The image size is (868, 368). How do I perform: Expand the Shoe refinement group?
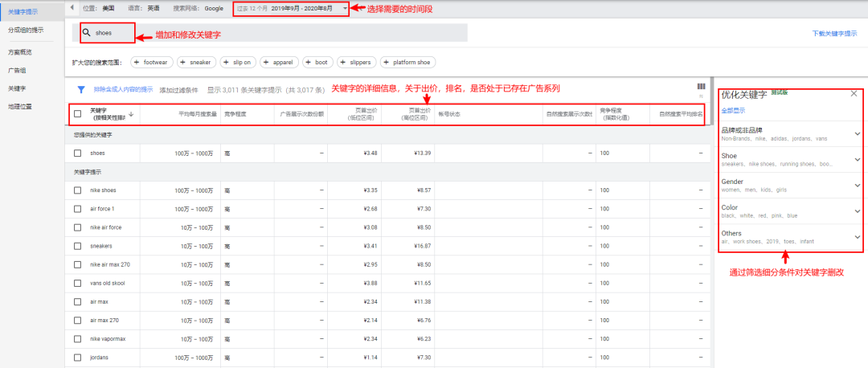point(858,159)
